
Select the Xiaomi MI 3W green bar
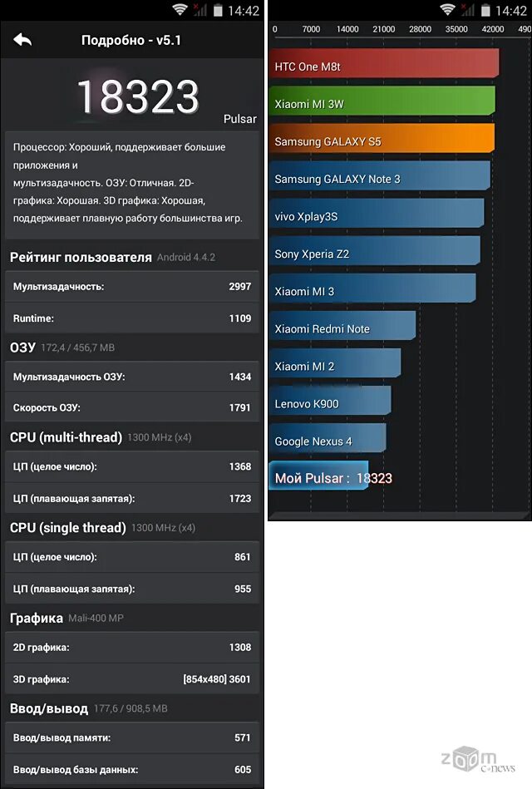click(382, 101)
